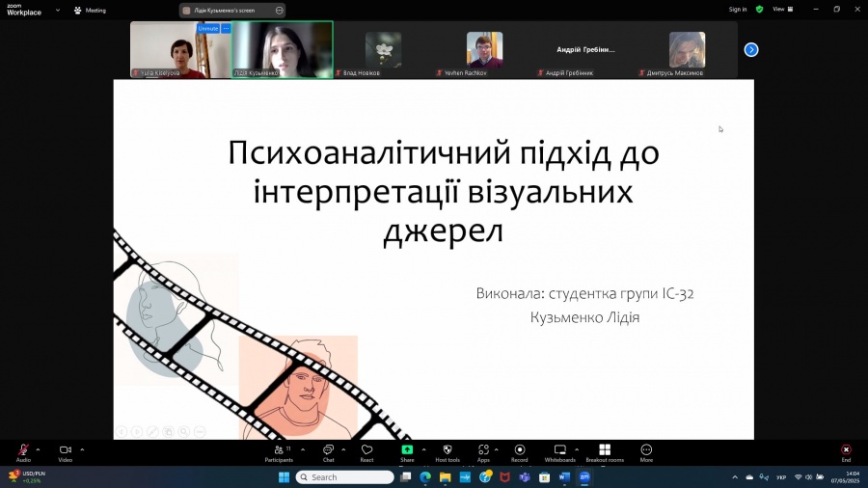
Task: Expand the arrow next to Whiteboards
Action: [577, 449]
